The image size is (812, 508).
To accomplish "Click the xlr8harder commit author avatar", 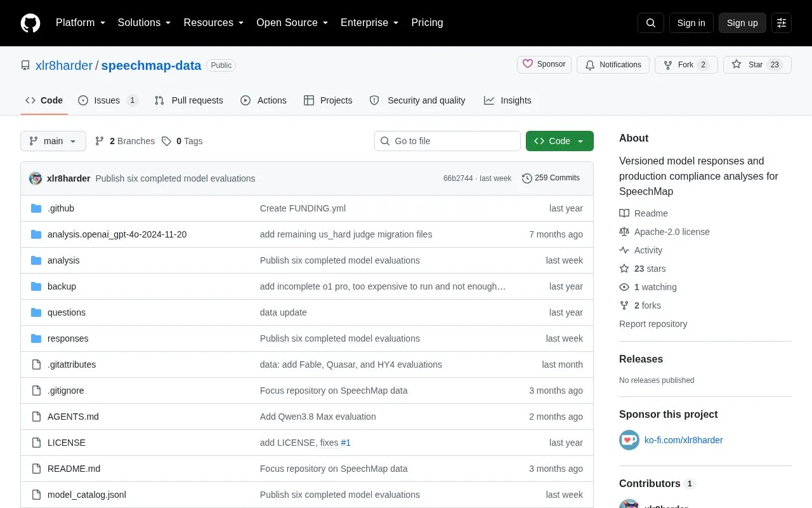I will (36, 178).
